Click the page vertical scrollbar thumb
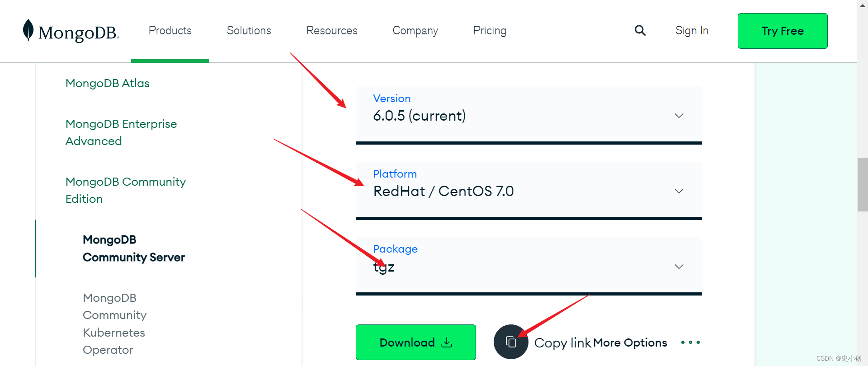868x366 pixels. tap(863, 184)
